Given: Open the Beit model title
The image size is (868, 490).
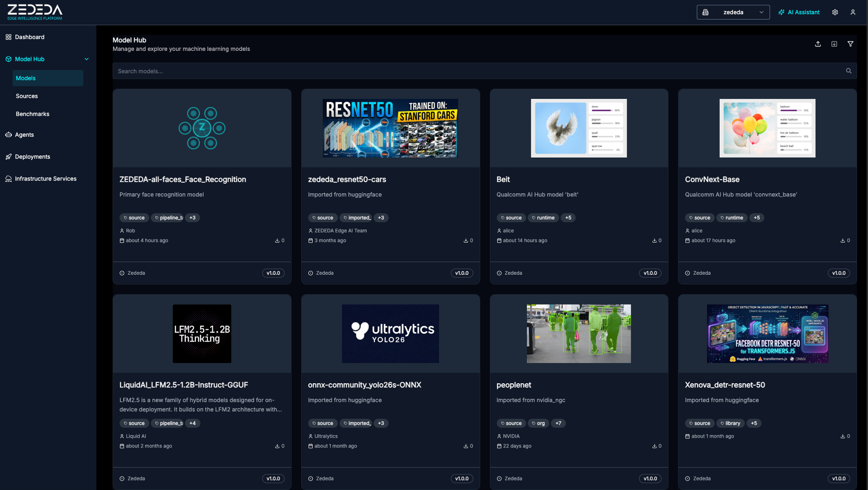Looking at the screenshot, I should 503,180.
